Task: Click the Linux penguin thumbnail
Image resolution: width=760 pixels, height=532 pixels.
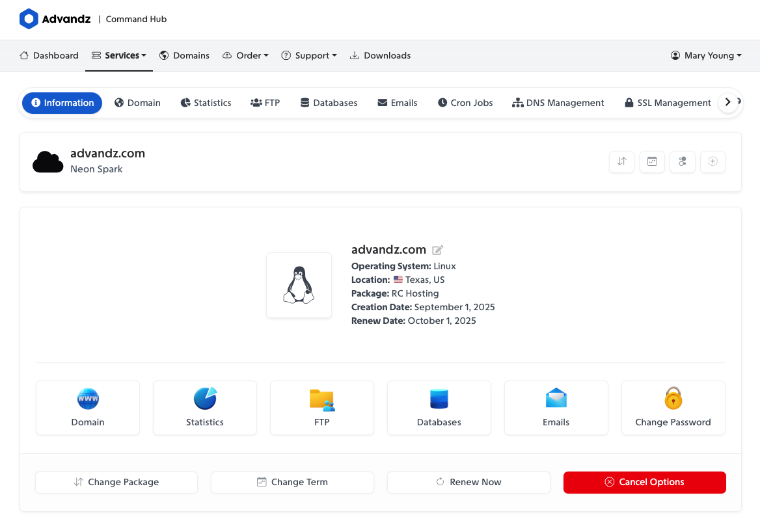Action: pyautogui.click(x=299, y=285)
